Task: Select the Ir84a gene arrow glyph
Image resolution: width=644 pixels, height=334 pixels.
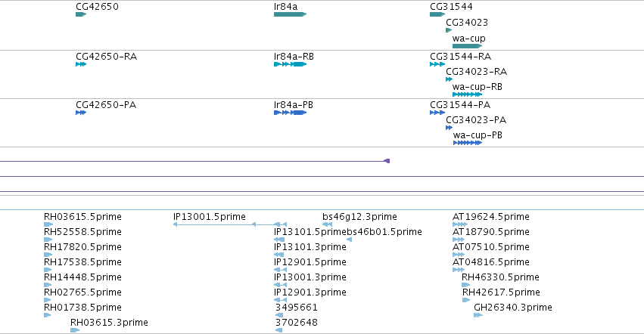Action: pyautogui.click(x=290, y=14)
